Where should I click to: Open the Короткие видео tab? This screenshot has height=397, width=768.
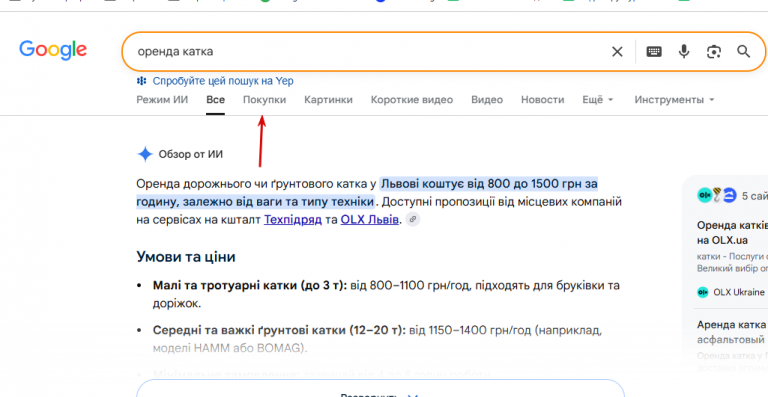click(412, 100)
